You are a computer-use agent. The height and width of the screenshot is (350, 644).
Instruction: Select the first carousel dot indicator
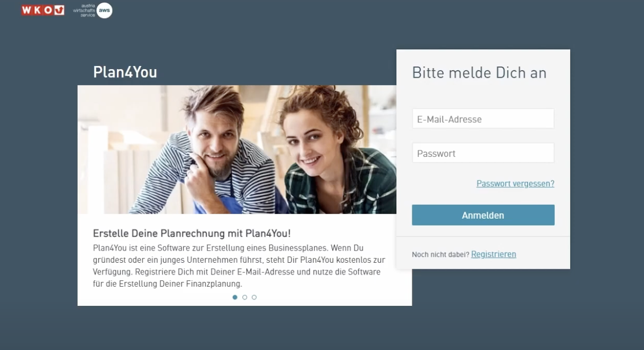pyautogui.click(x=235, y=297)
